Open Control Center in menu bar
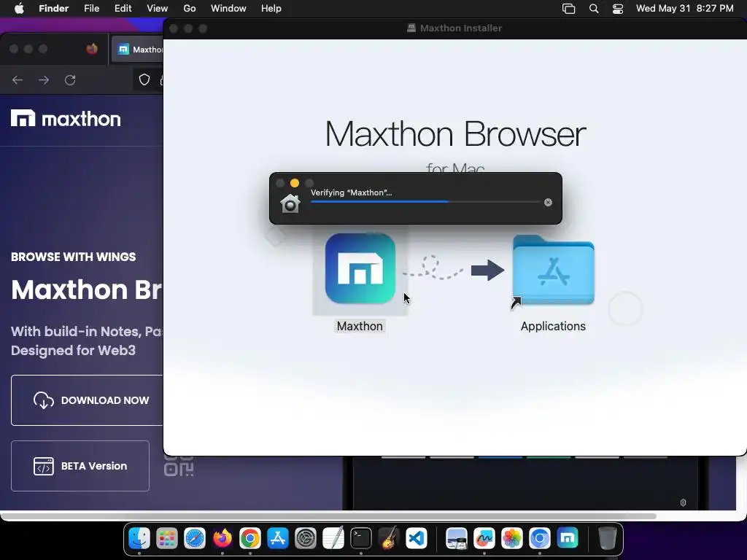 pyautogui.click(x=618, y=9)
